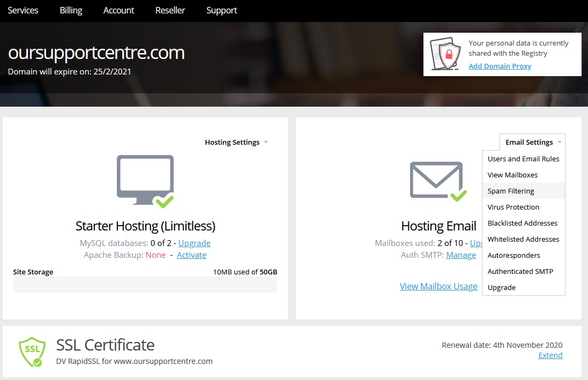Open Billing in the top navigation
Viewport: 588px width, 380px height.
[x=70, y=10]
